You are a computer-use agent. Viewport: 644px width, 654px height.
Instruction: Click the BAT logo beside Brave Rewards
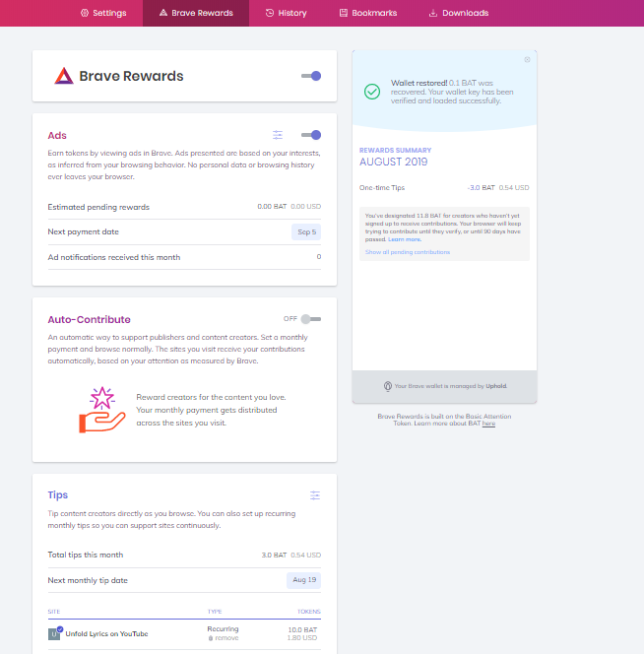click(64, 76)
